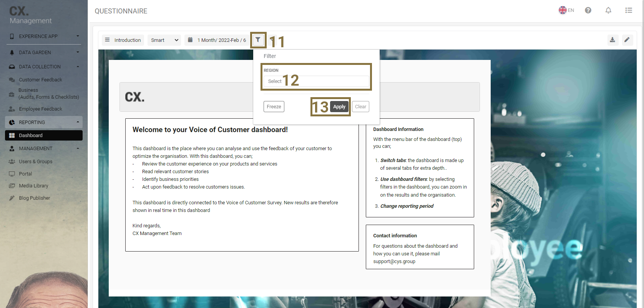Screen dimensions: 644x308
Task: Click the Employee Feedback user icon
Action: [x=12, y=109]
